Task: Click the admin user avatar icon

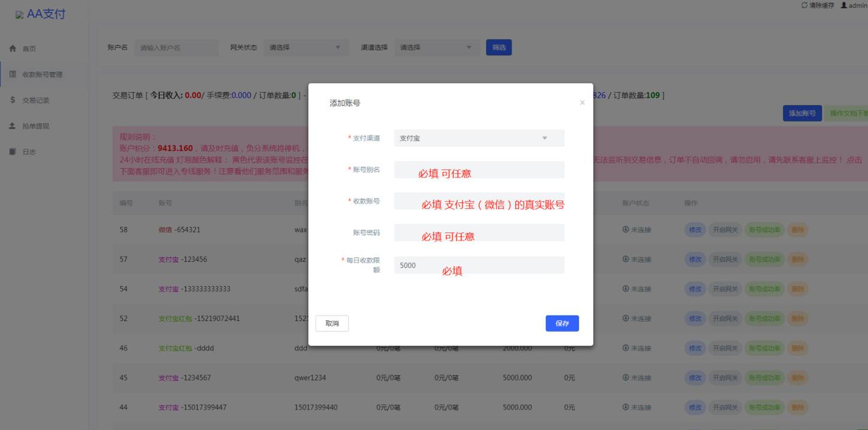Action: (843, 4)
